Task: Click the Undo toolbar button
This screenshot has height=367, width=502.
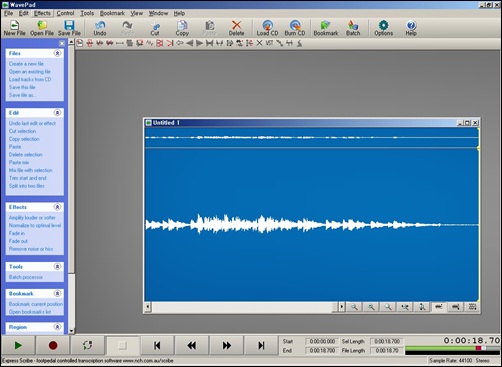Action: [x=100, y=28]
